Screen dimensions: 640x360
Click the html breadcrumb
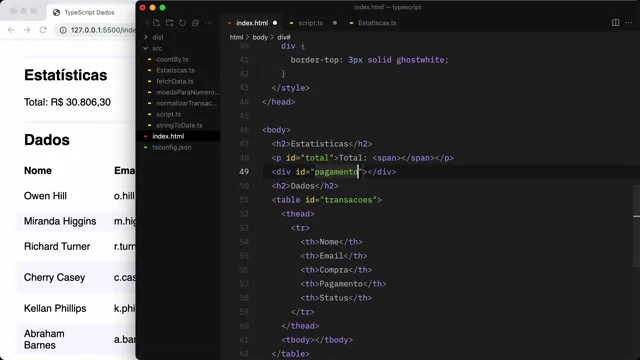click(236, 37)
